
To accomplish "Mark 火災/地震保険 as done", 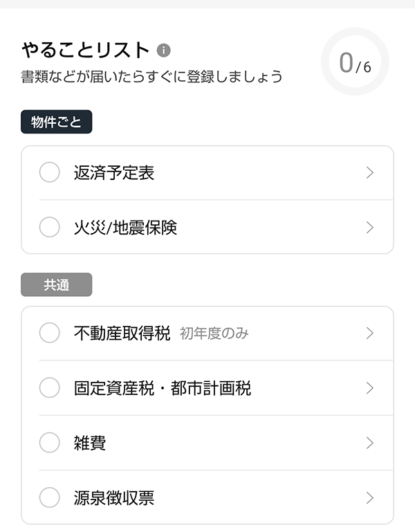I will coord(50,227).
